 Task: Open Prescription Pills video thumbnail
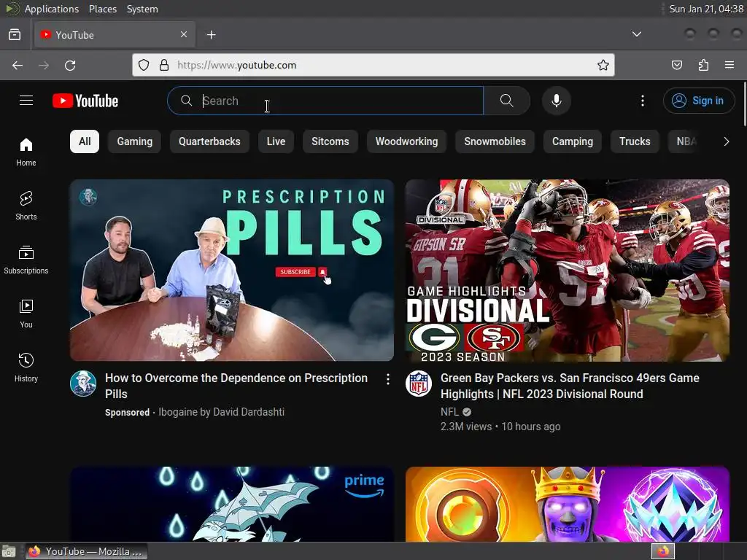pyautogui.click(x=232, y=270)
